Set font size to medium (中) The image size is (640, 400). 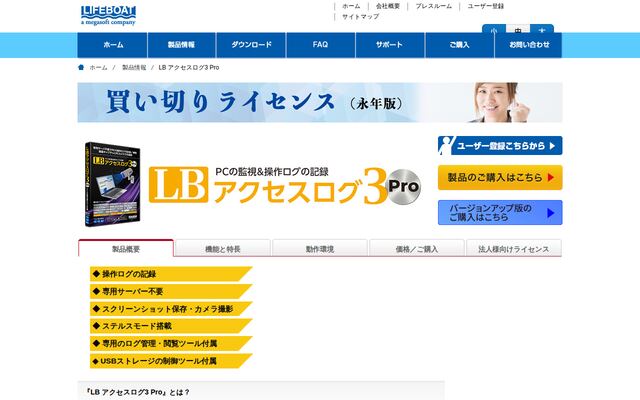pos(518,30)
